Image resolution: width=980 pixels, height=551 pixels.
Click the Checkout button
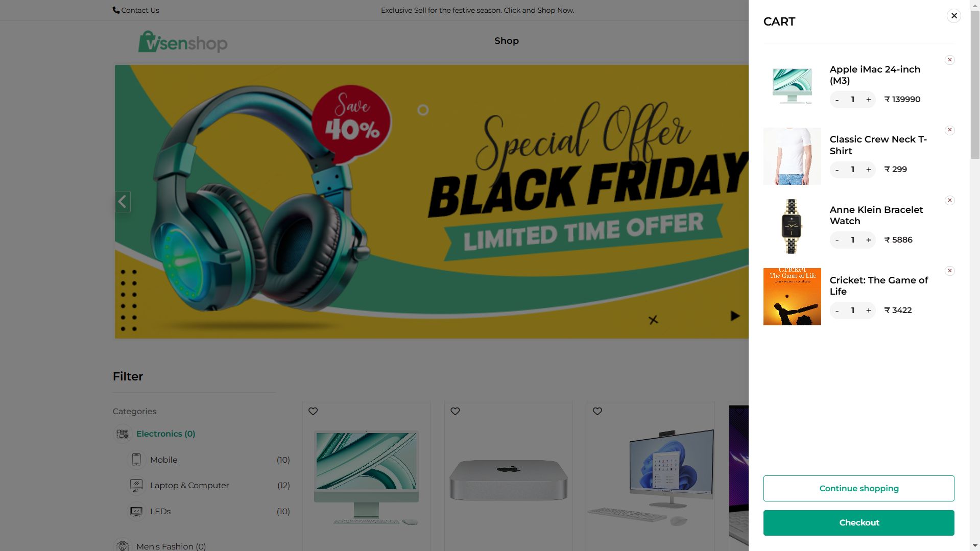coord(858,522)
